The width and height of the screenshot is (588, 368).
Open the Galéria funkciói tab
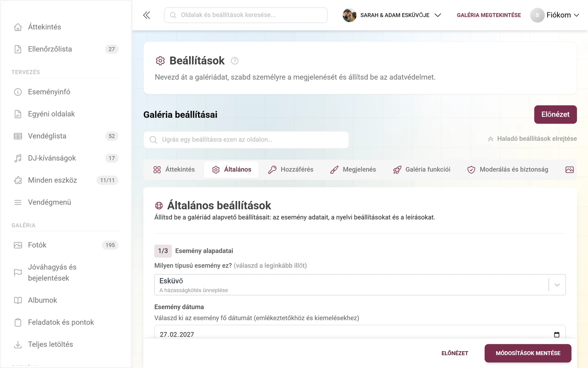[422, 170]
